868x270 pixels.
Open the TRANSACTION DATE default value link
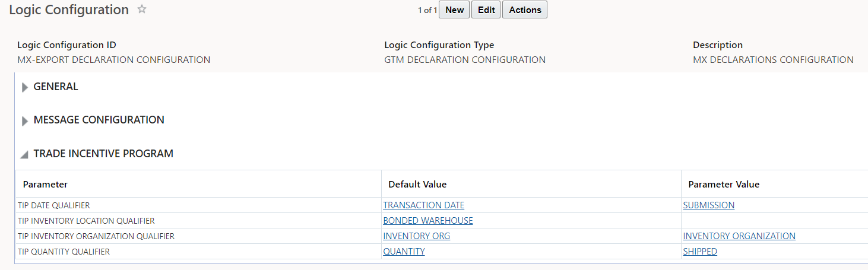(423, 205)
